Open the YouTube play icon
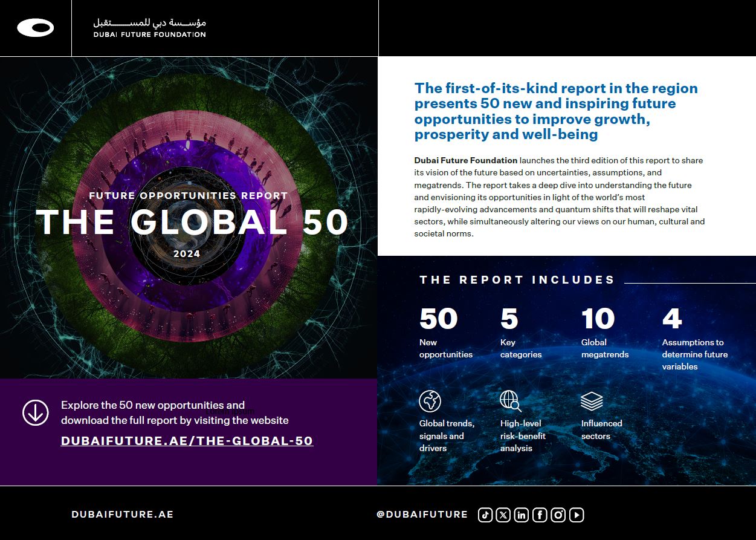Image resolution: width=756 pixels, height=540 pixels. [x=577, y=515]
